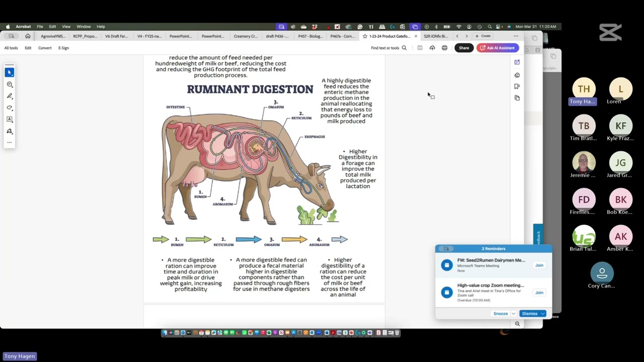Click the Ask AI Assistant button
Screen dimensions: 644x362
498,48
